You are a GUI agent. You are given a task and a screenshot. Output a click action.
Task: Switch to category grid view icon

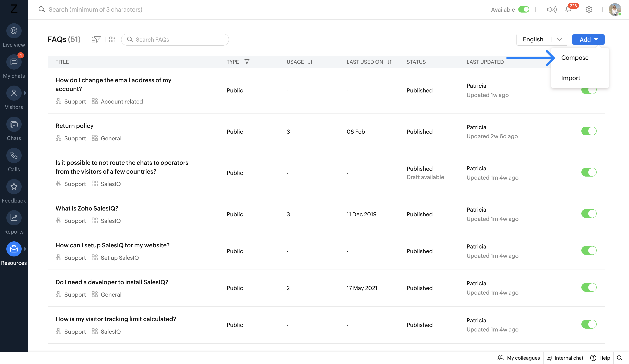(112, 40)
